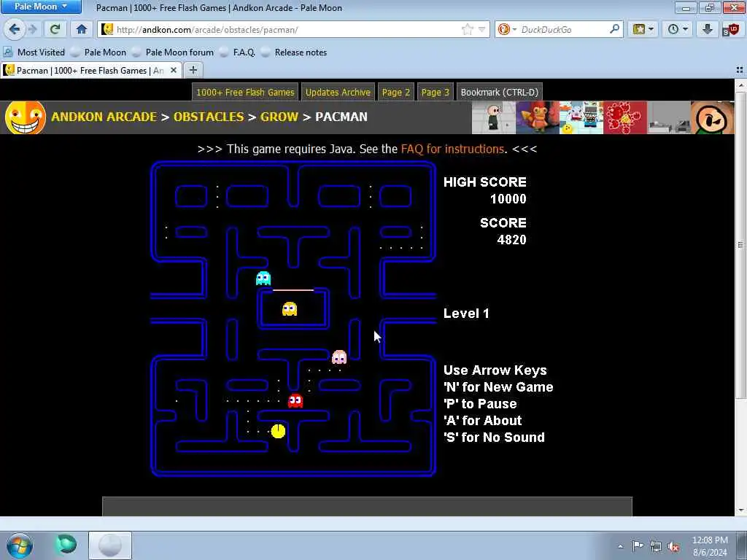Click the scrollbar down arrow

coord(740,510)
